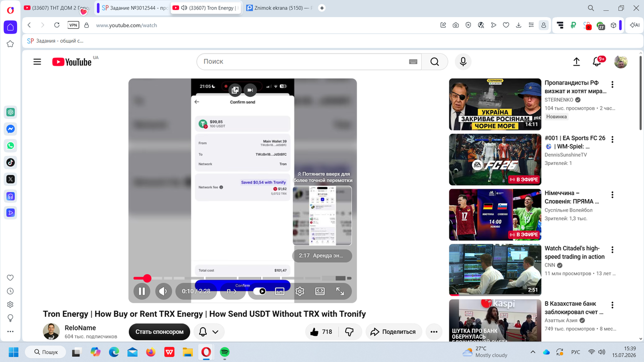The width and height of the screenshot is (644, 362).
Task: Open menu for the В Казахстане банк video
Action: click(612, 305)
